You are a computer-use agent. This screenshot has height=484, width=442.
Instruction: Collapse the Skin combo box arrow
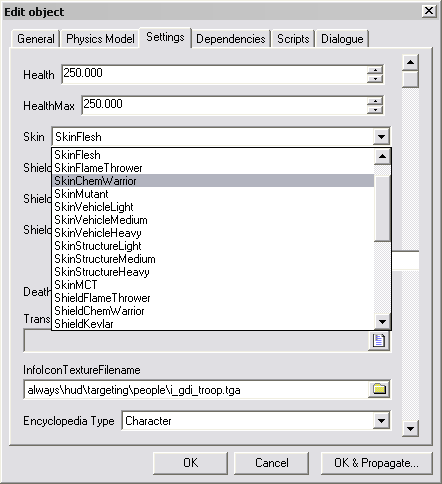click(382, 137)
